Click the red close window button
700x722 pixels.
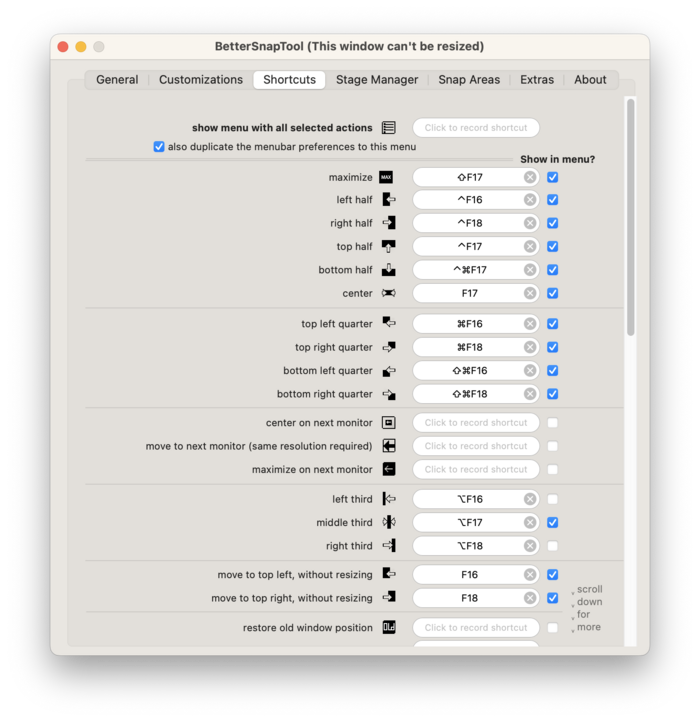click(63, 47)
